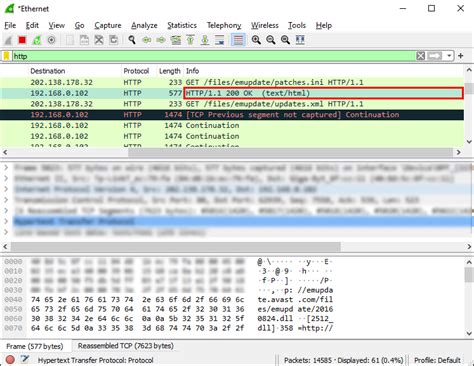
Task: Sort by the Protocol column header
Action: [139, 71]
